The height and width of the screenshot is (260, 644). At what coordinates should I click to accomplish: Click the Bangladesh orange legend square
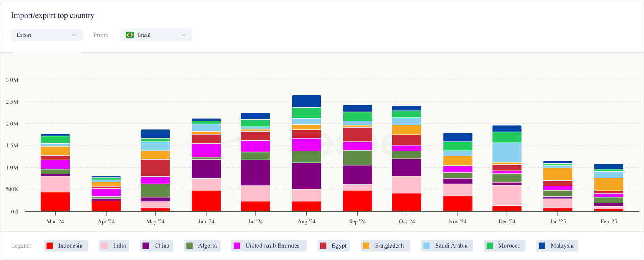point(366,246)
